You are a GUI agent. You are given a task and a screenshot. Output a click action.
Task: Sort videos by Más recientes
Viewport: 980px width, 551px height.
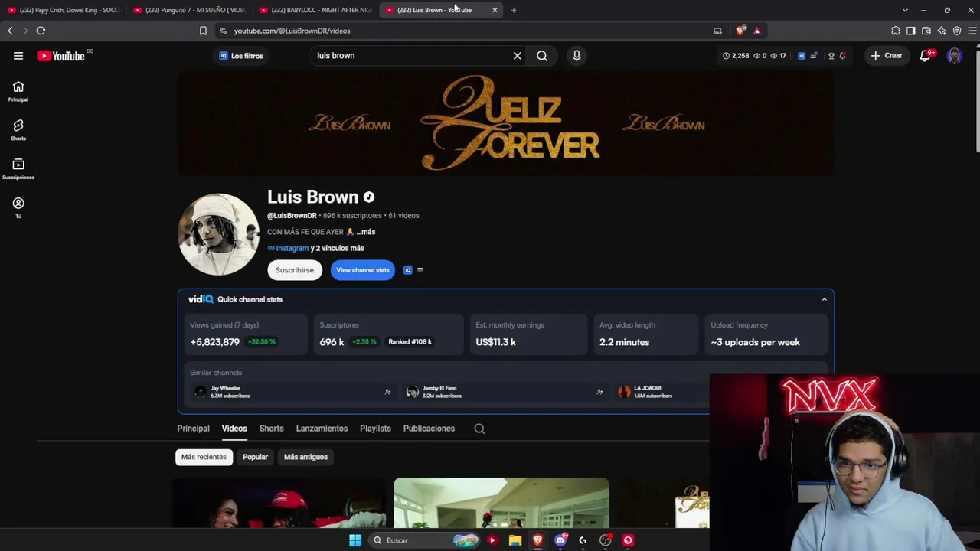pyautogui.click(x=204, y=457)
